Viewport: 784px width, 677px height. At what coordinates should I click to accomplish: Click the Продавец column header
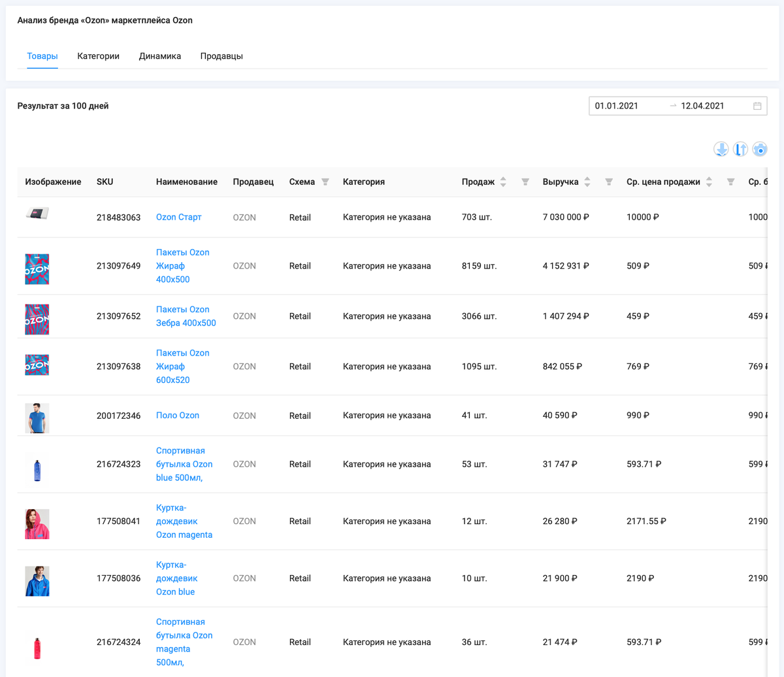coord(253,182)
